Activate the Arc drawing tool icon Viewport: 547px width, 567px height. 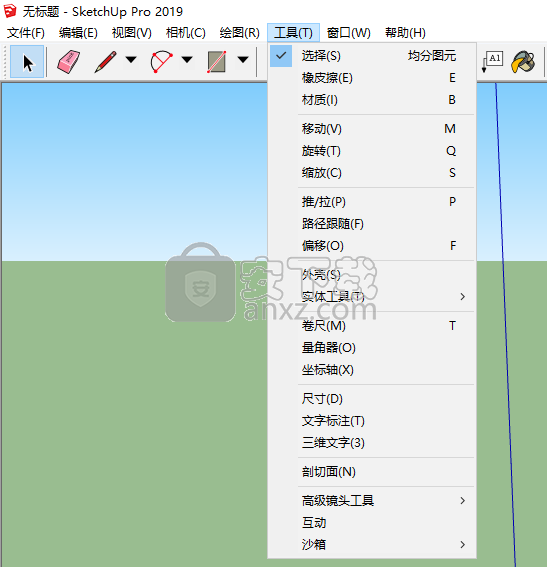tap(161, 61)
